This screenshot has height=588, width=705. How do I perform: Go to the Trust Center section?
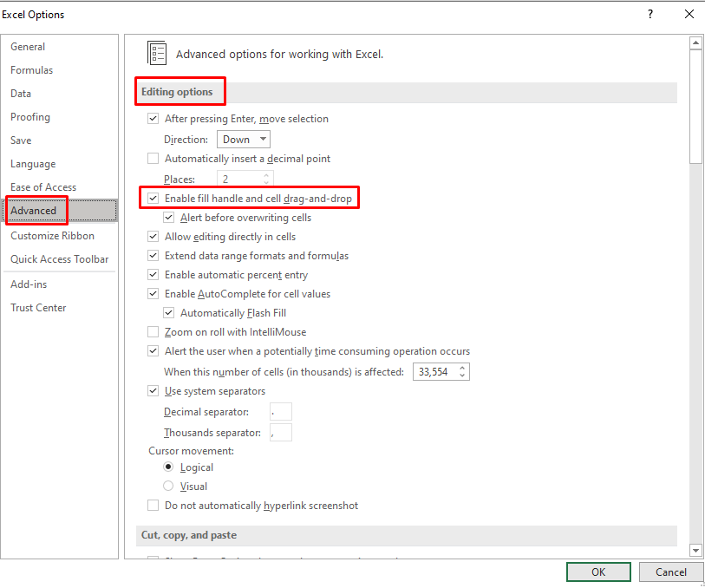pos(38,308)
